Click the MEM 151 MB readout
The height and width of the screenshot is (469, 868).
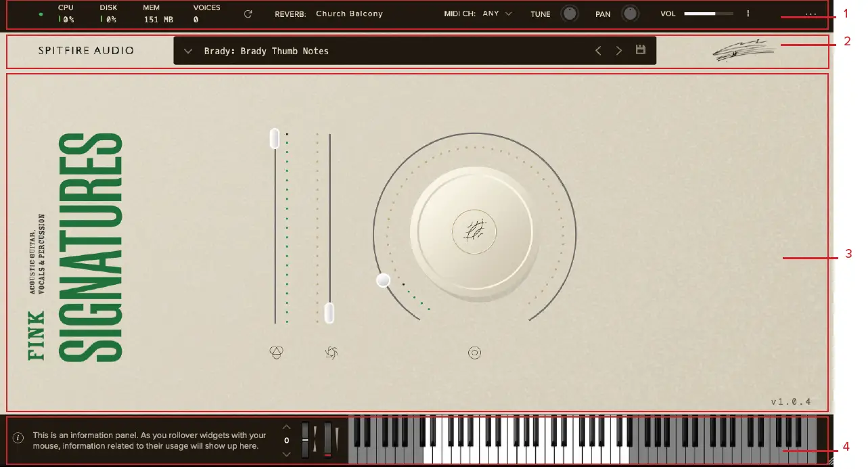158,14
